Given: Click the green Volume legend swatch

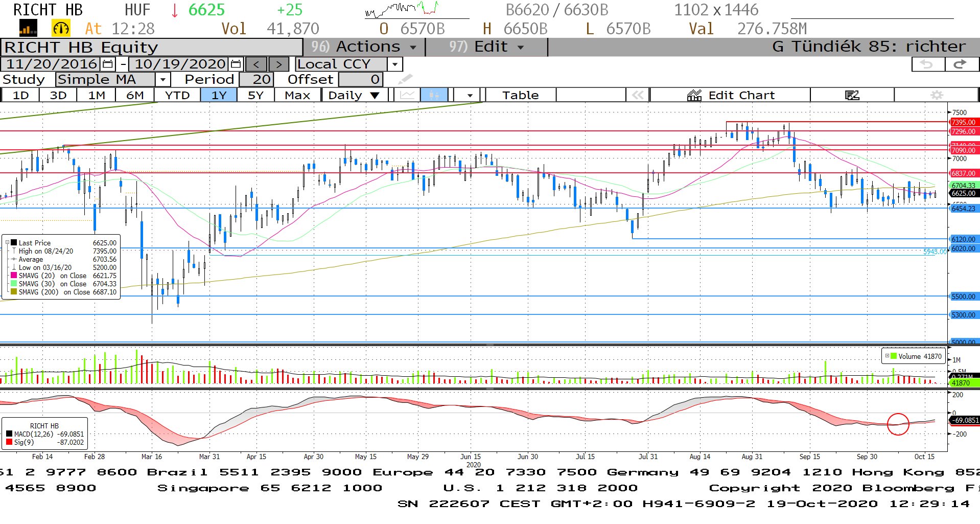Looking at the screenshot, I should (x=894, y=356).
